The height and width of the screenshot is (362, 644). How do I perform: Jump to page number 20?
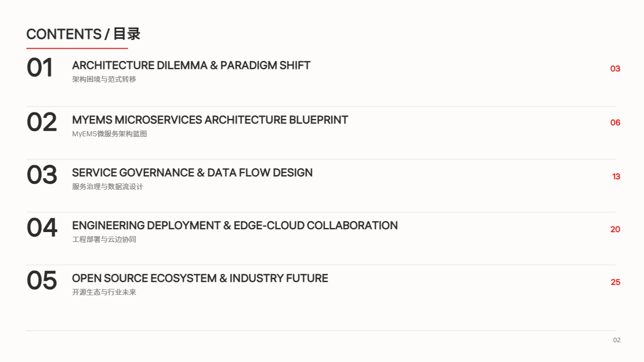point(615,229)
